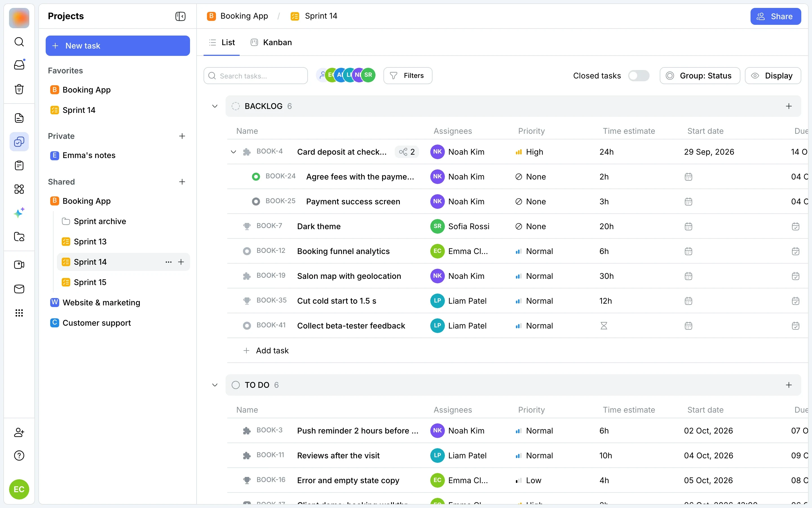The height and width of the screenshot is (508, 812).
Task: Add a new Shared project with plus
Action: coord(182,182)
